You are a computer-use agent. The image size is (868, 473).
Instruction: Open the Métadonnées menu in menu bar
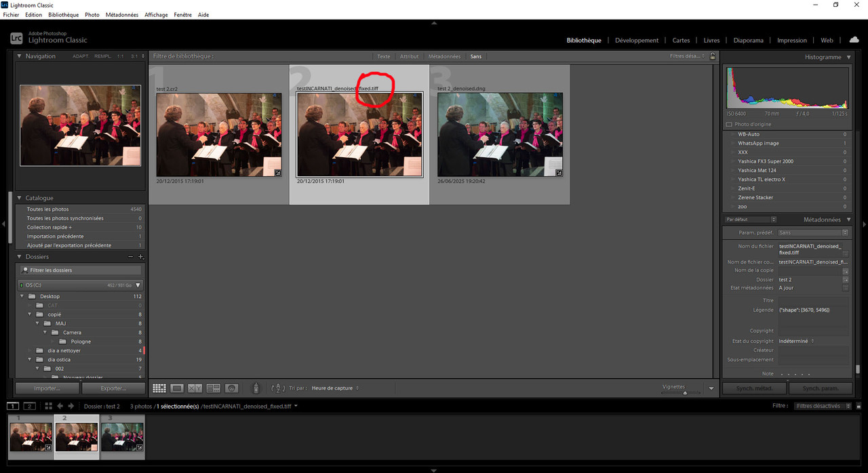click(x=122, y=15)
